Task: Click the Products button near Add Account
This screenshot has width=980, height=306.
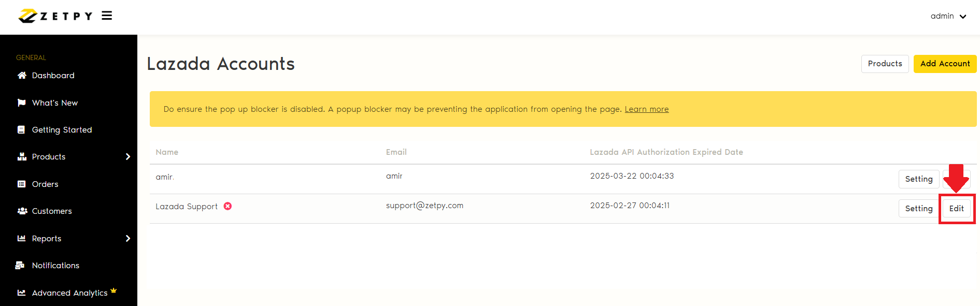Action: pyautogui.click(x=885, y=64)
